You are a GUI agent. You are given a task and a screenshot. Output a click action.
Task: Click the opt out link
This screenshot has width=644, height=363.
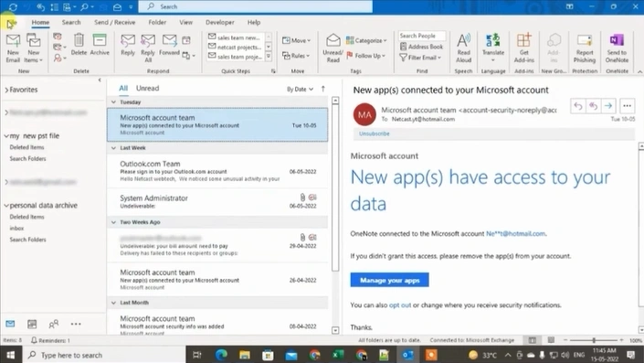click(399, 305)
